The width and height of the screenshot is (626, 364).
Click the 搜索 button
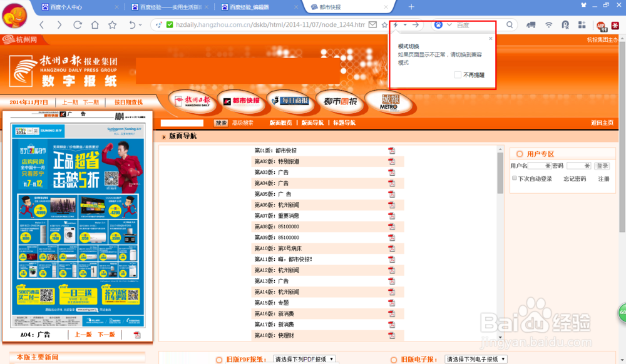coord(221,123)
